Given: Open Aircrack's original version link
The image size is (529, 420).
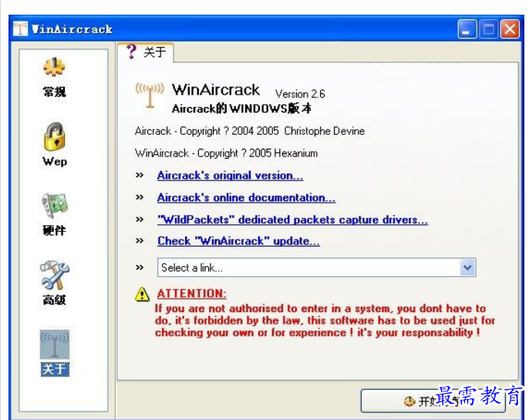Looking at the screenshot, I should coord(230,175).
